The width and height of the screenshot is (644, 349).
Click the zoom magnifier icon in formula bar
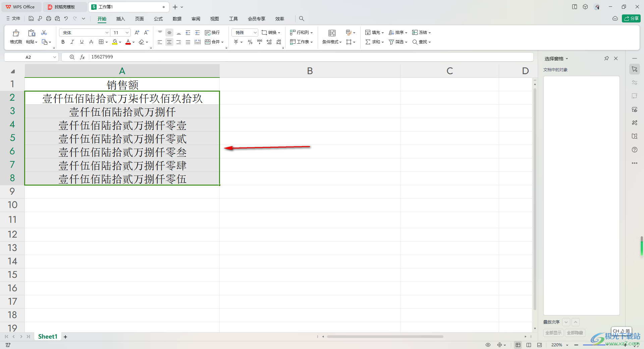click(x=72, y=57)
